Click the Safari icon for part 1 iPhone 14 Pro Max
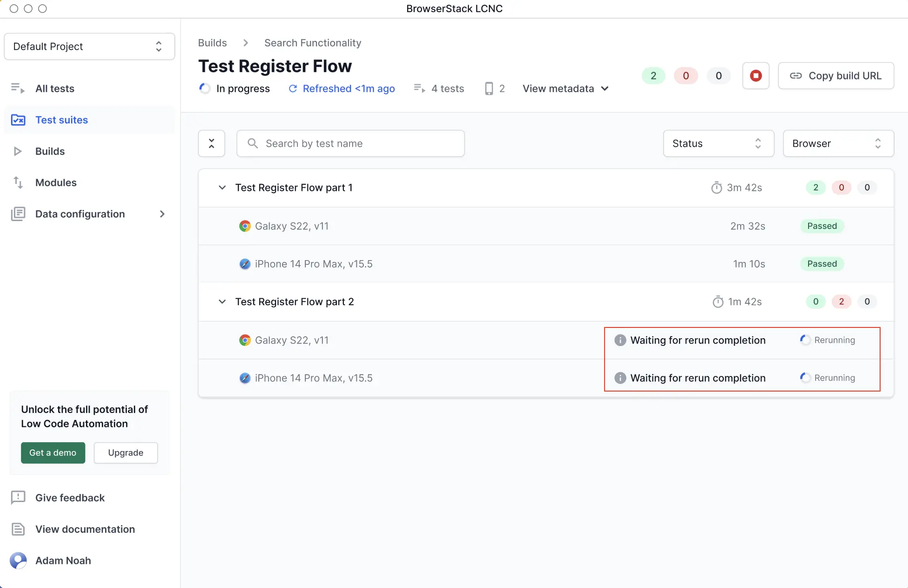The width and height of the screenshot is (908, 588). [x=245, y=264]
